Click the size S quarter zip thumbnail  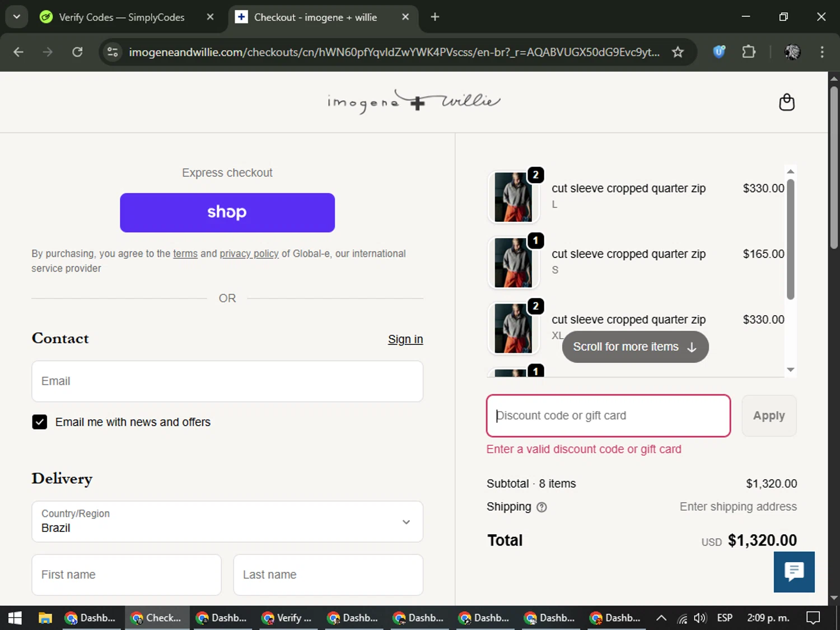[514, 263]
